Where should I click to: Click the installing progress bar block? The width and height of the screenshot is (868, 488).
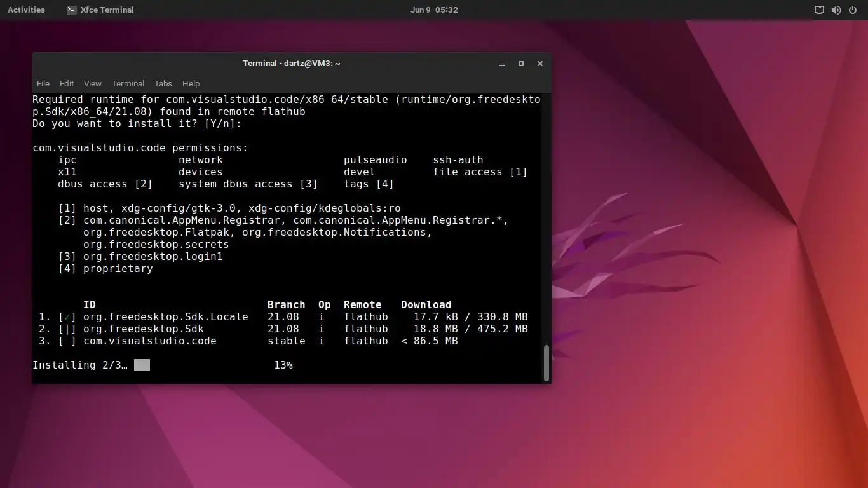(x=142, y=365)
